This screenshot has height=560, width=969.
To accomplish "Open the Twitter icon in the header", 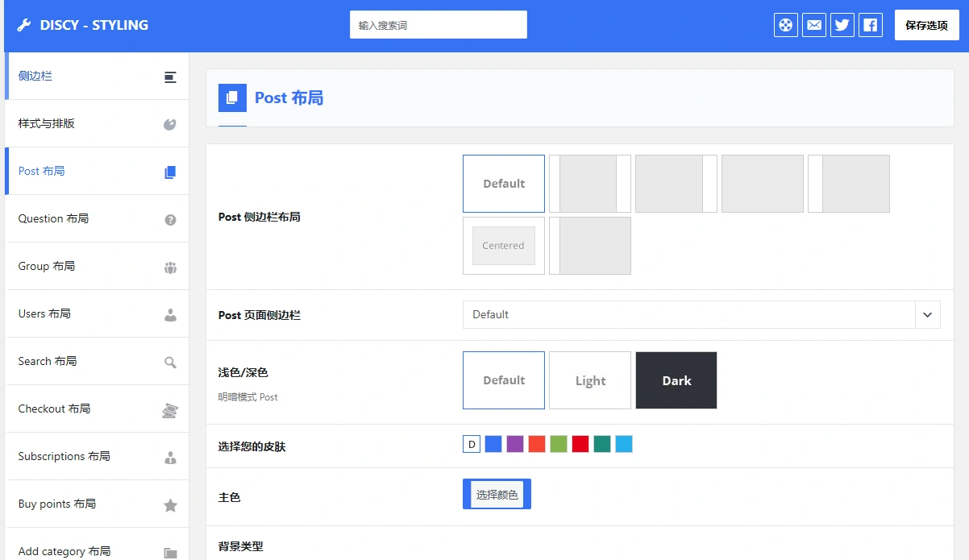I will (x=842, y=24).
